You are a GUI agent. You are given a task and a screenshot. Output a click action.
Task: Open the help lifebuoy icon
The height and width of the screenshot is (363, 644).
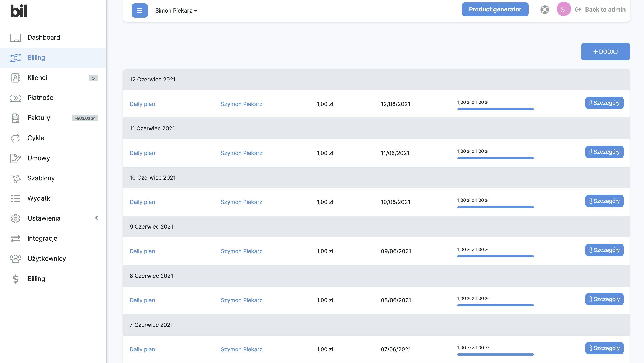(x=545, y=10)
